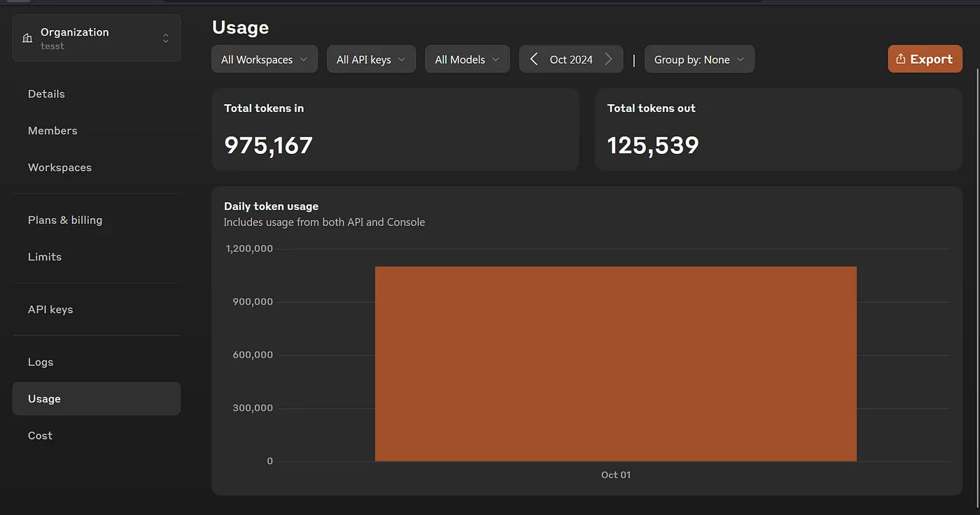Click the Oct 2024 month label

coord(571,59)
